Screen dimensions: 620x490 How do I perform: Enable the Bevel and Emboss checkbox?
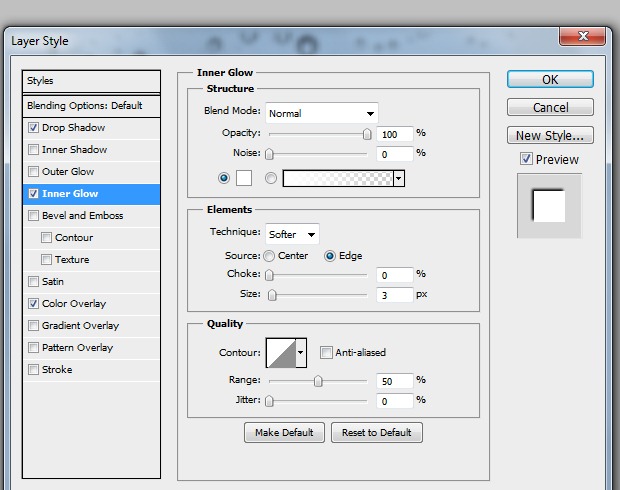[33, 216]
